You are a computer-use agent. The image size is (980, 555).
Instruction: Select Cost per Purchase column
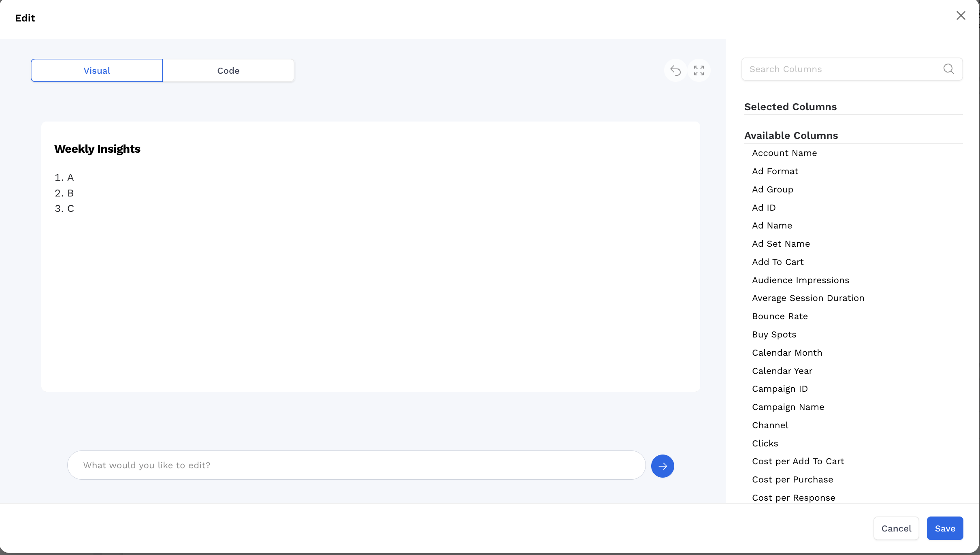point(793,480)
